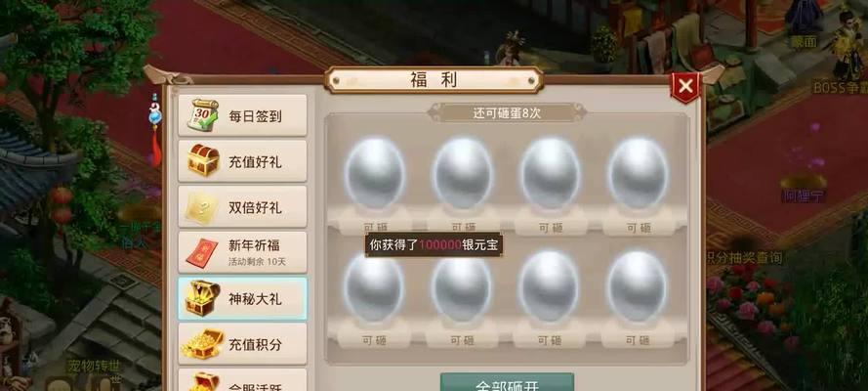Click the red envelope icon for 新年祈福
Screen dimensions: 868x391
pyautogui.click(x=201, y=253)
